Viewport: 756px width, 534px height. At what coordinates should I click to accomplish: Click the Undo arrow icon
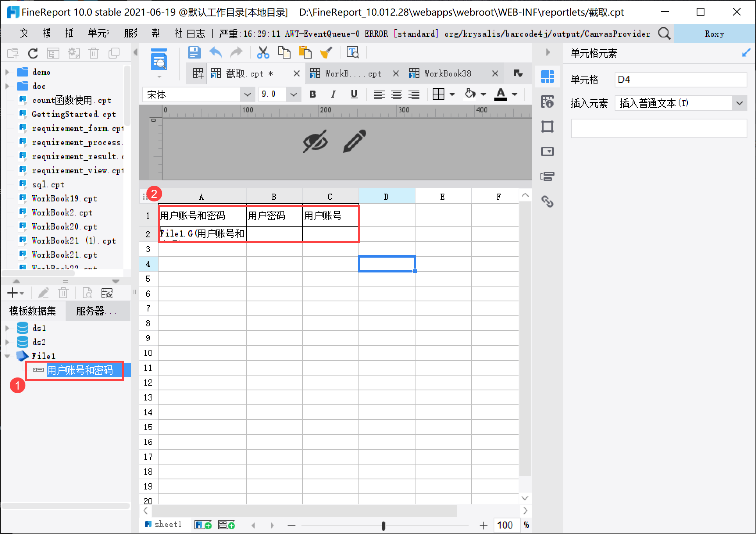(216, 52)
